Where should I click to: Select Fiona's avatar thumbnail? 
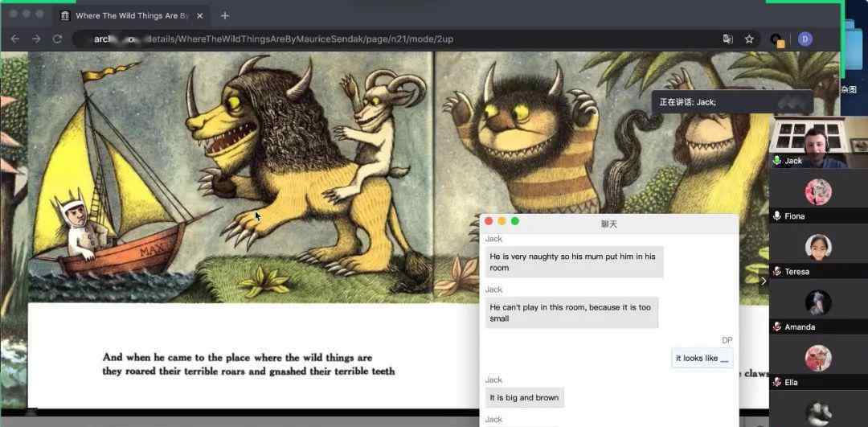click(x=817, y=192)
